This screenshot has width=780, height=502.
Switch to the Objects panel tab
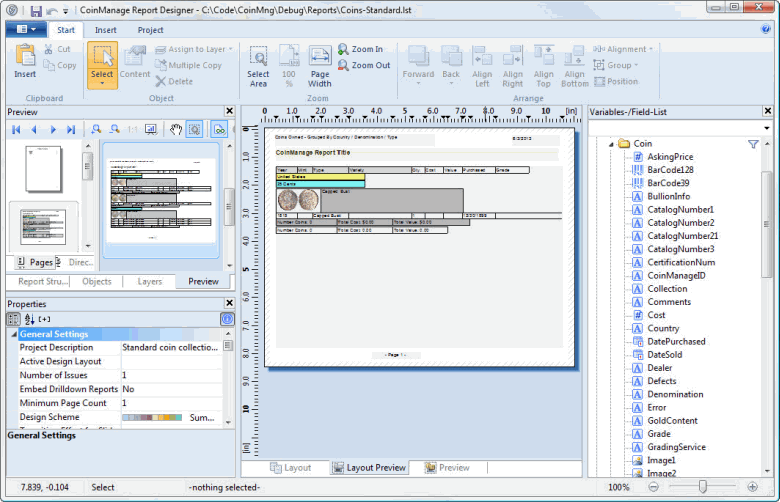(x=97, y=281)
